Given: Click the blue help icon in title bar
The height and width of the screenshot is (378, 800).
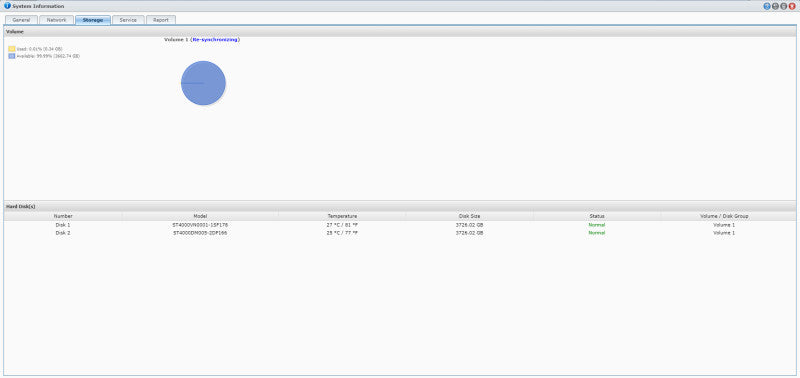Looking at the screenshot, I should pos(767,6).
